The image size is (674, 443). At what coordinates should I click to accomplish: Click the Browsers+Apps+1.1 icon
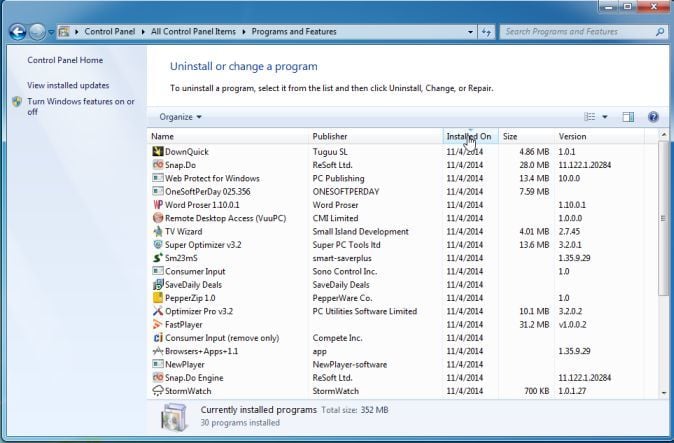[158, 351]
